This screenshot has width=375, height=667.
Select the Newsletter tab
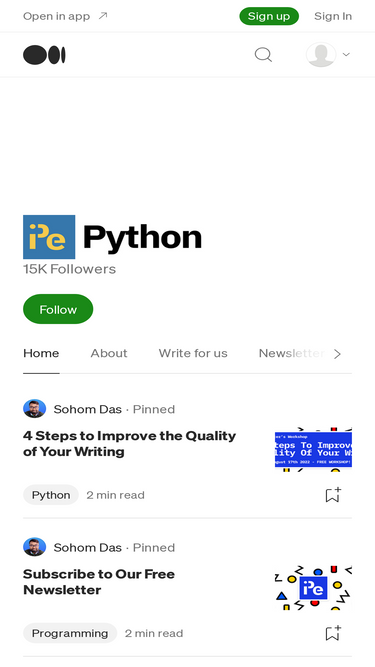click(x=292, y=353)
